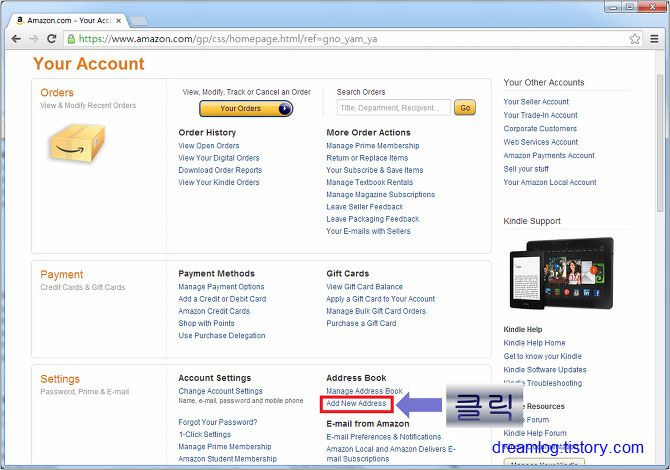Open Your Amazon Local Account link
The height and width of the screenshot is (470, 670).
(550, 182)
